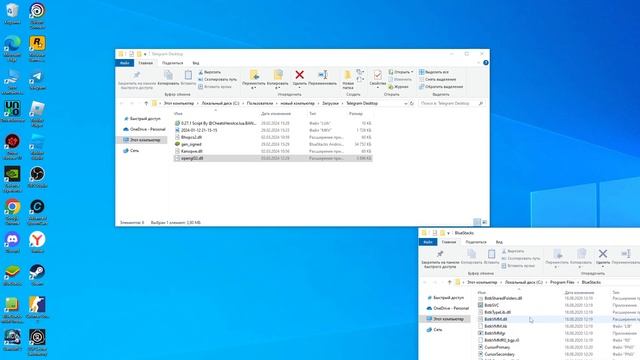640x360 pixels.
Task: Click Copy path in Telegram Desktop ribbon
Action: tap(218, 80)
